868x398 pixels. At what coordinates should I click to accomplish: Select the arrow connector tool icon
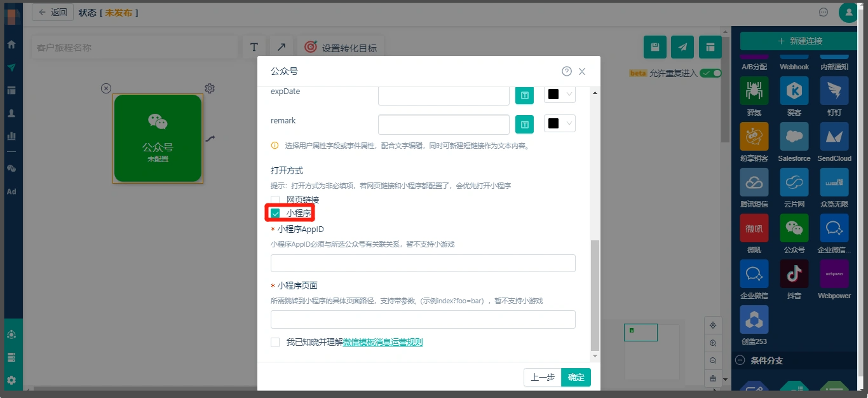(281, 47)
